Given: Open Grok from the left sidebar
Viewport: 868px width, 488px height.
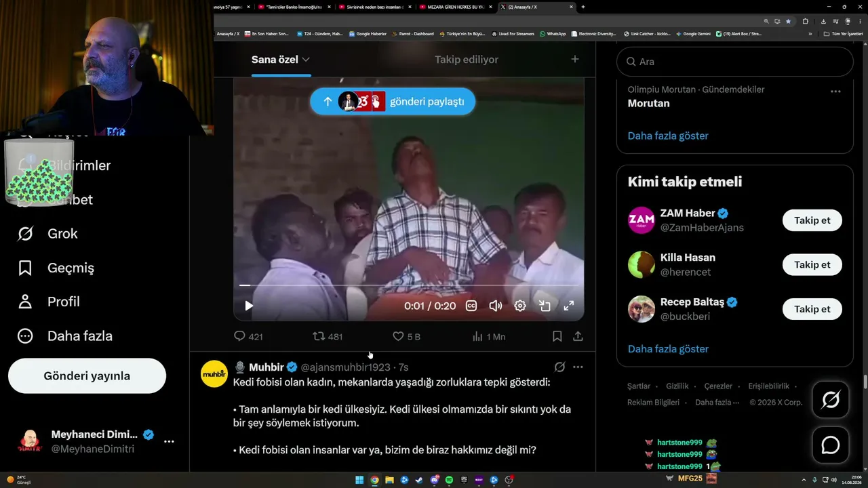Looking at the screenshot, I should [47, 234].
